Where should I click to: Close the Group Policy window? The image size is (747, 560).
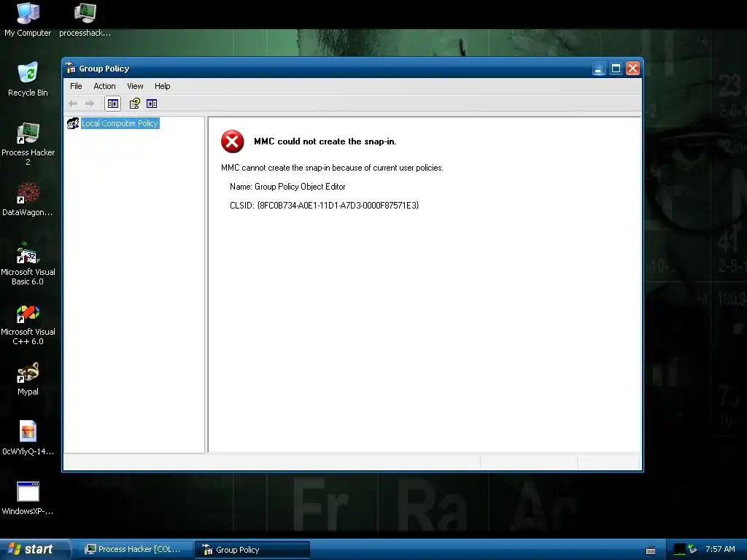pyautogui.click(x=632, y=69)
